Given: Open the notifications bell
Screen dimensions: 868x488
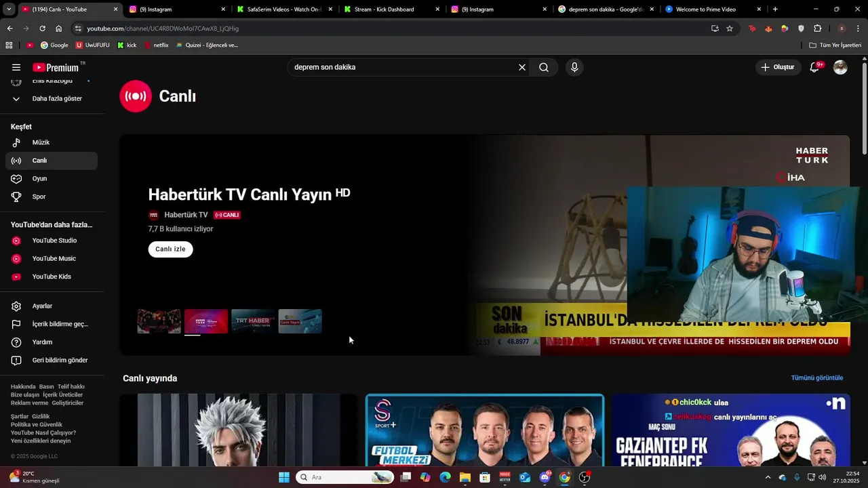Looking at the screenshot, I should [814, 67].
